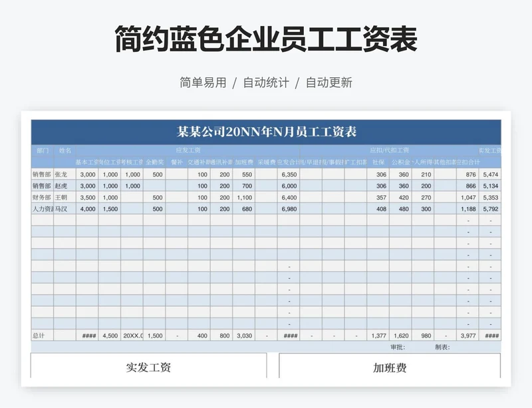
Task: Select the gross total cell "6,400"
Action: pyautogui.click(x=289, y=198)
